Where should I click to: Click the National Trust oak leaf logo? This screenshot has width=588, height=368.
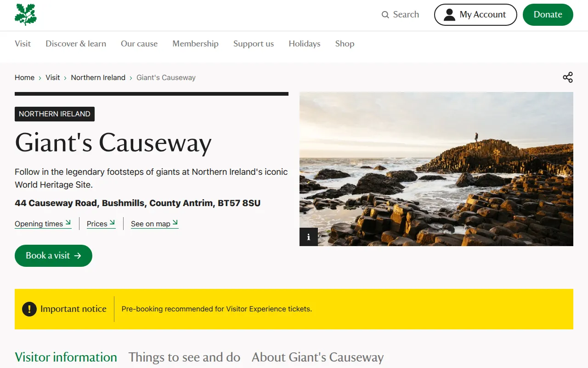[26, 14]
